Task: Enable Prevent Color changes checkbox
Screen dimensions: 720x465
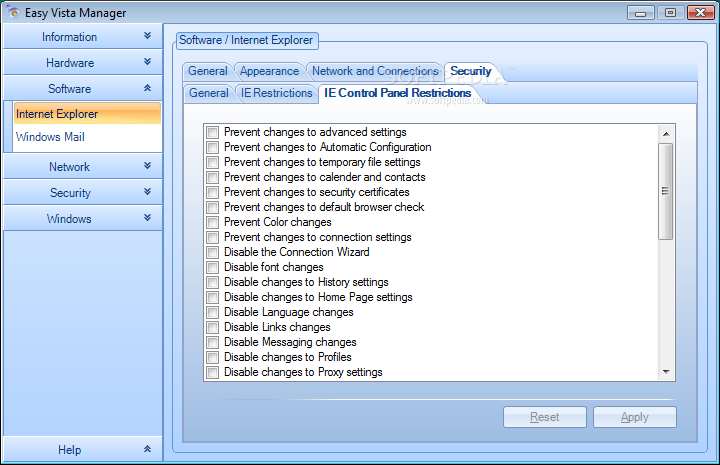Action: [212, 223]
